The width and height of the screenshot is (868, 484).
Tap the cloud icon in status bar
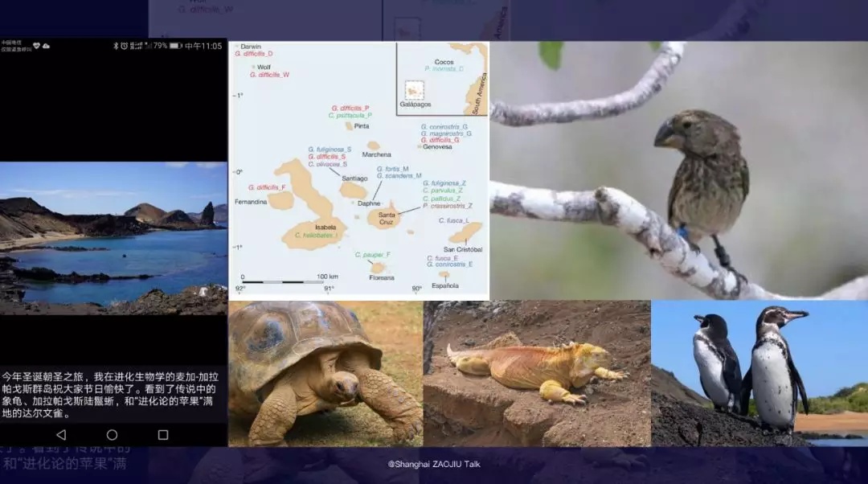(46, 46)
